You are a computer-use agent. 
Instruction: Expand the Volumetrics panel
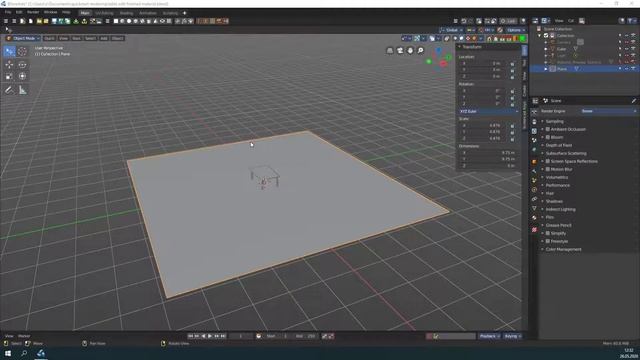pos(557,177)
